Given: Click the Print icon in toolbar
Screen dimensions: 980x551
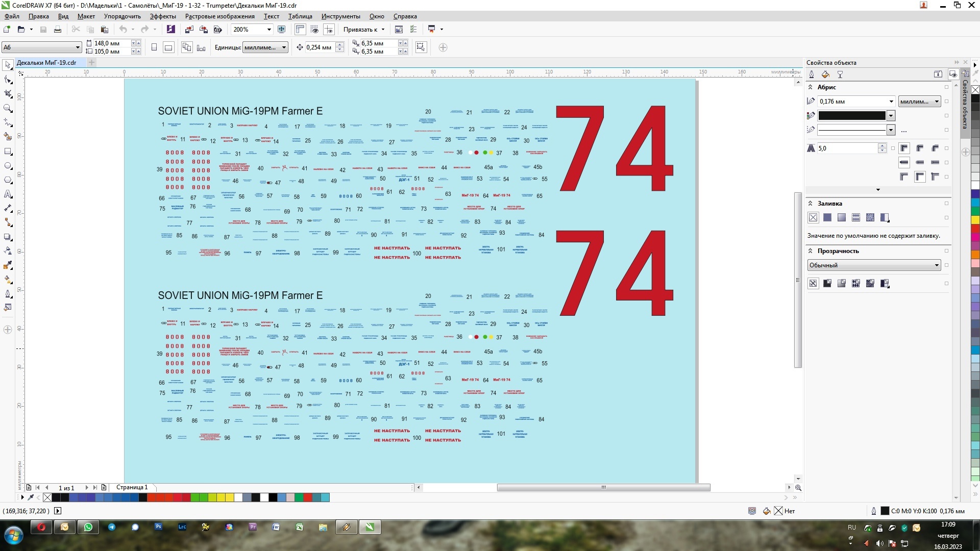Looking at the screenshot, I should coord(58,30).
